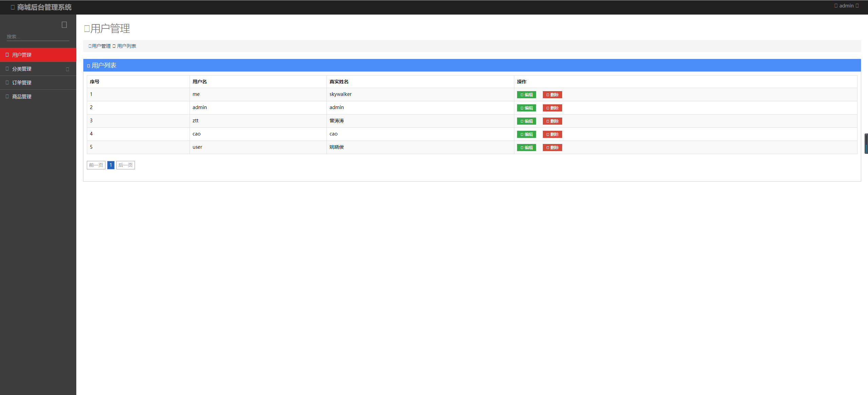The image size is (868, 395).
Task: Edit the user named skywalker
Action: click(x=526, y=95)
